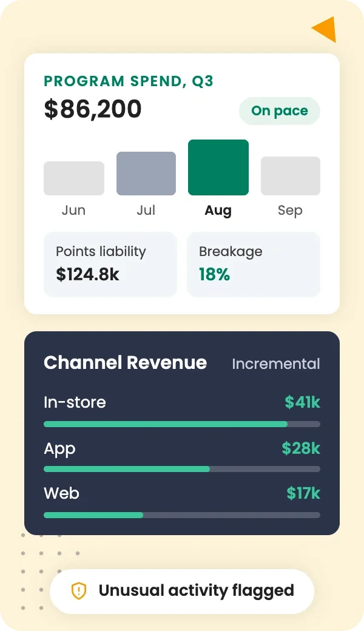Click the In-store revenue progress bar
This screenshot has width=364, height=631.
182,424
